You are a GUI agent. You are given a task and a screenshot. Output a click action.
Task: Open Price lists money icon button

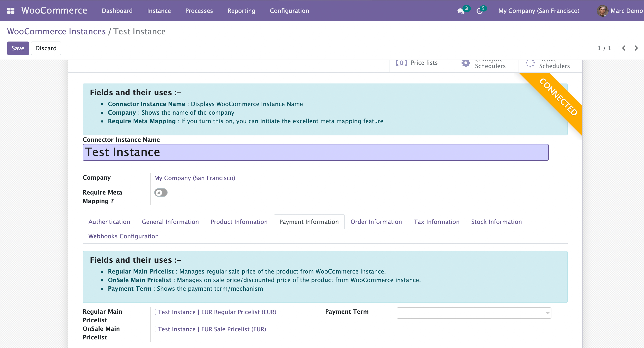401,63
